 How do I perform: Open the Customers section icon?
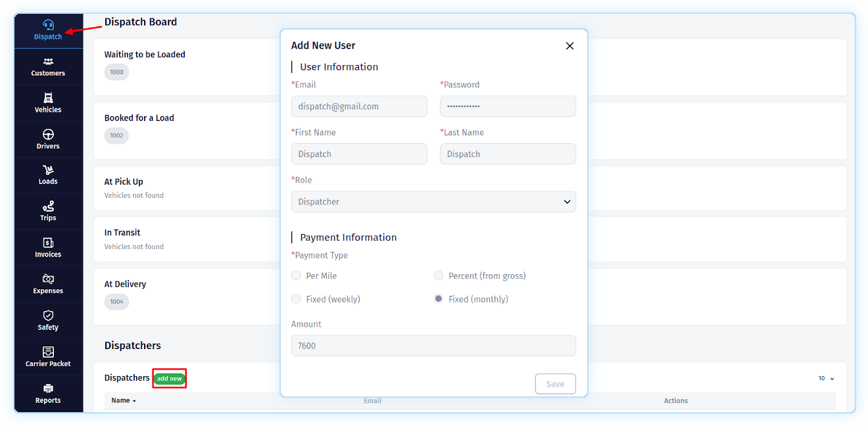pos(48,62)
